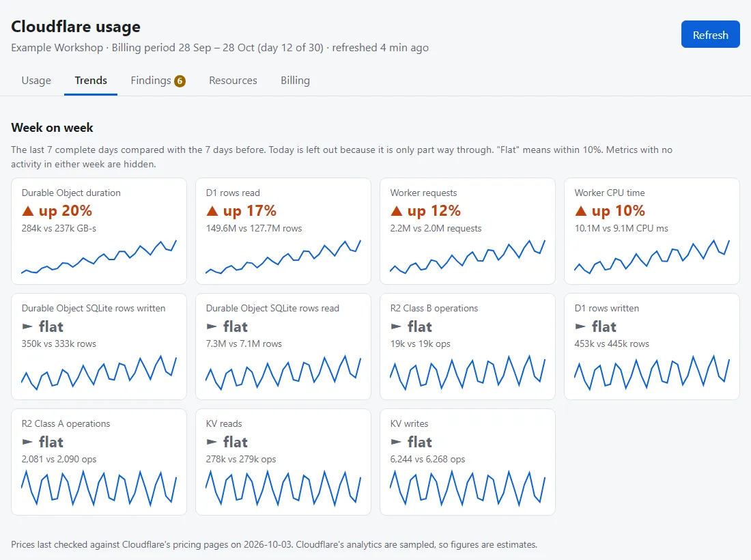Viewport: 751px width, 560px height.
Task: Click the D1 rows read sparkline chart
Action: 283,257
